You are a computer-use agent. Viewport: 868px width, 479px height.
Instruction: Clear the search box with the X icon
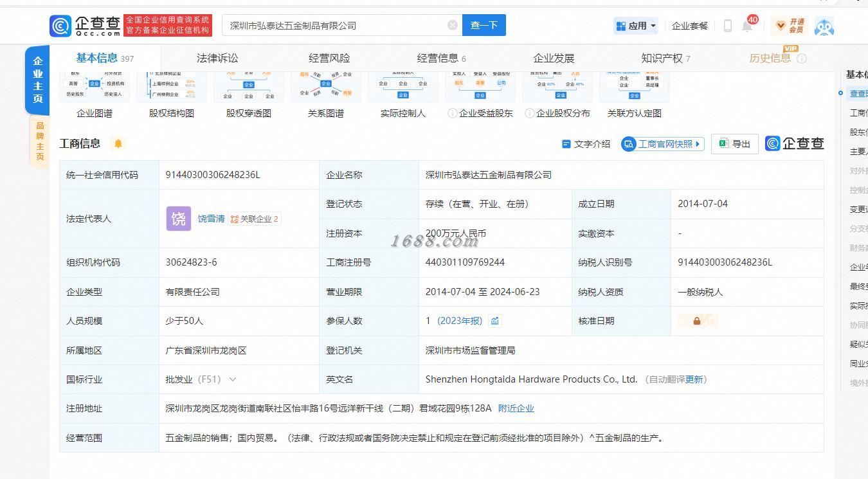(x=453, y=25)
